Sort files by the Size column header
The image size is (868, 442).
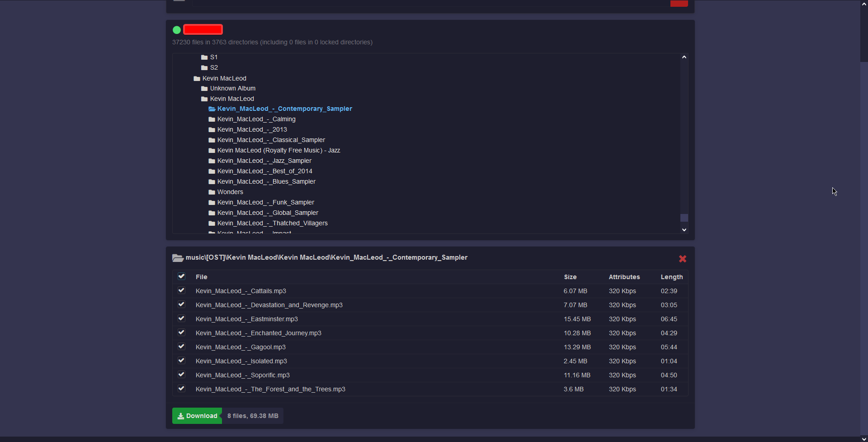(570, 277)
